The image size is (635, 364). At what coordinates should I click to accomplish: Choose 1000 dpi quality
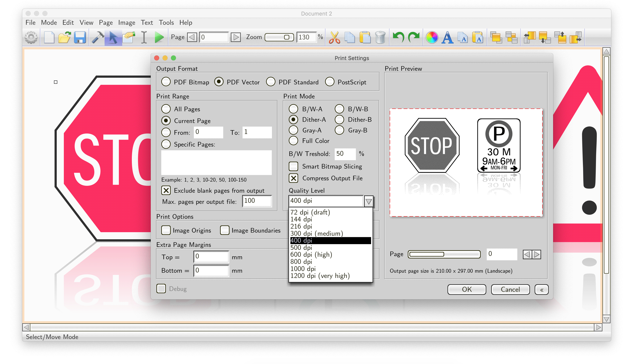click(331, 269)
